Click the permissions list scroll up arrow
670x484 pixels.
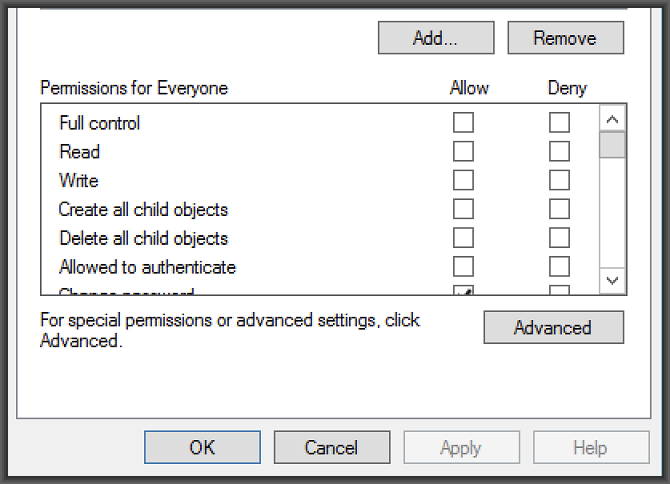click(x=612, y=119)
